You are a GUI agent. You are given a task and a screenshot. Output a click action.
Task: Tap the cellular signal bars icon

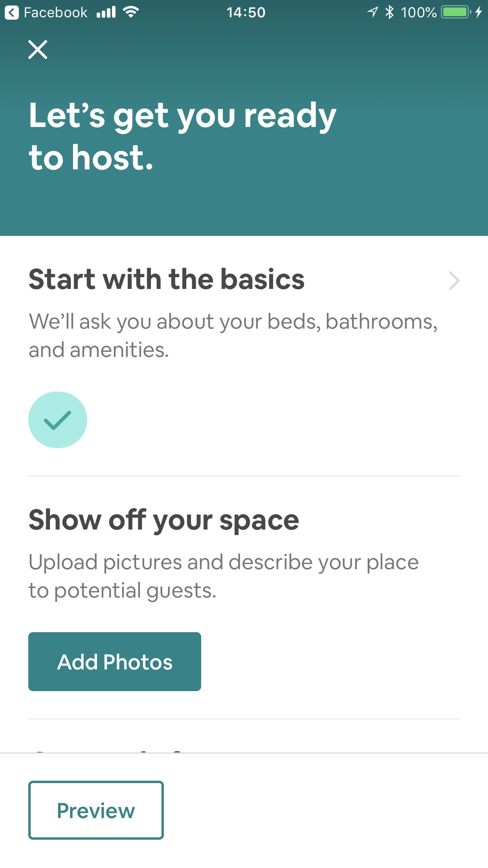(106, 13)
